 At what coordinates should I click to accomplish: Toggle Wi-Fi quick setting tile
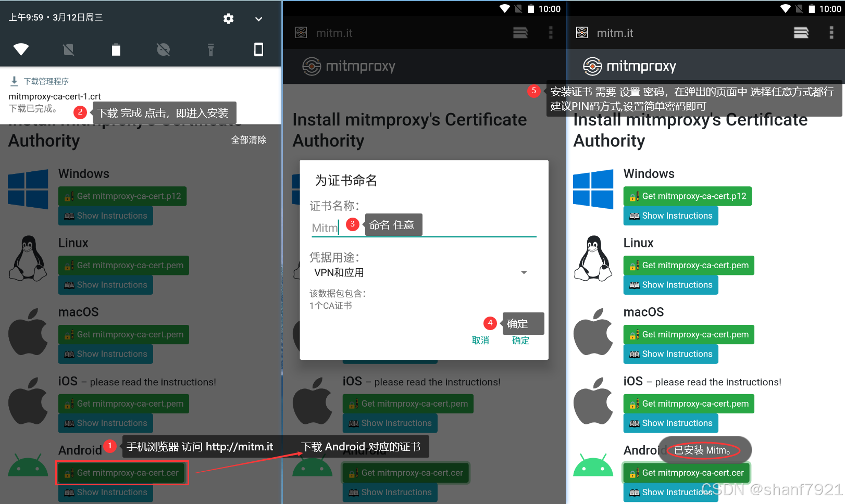[x=21, y=49]
